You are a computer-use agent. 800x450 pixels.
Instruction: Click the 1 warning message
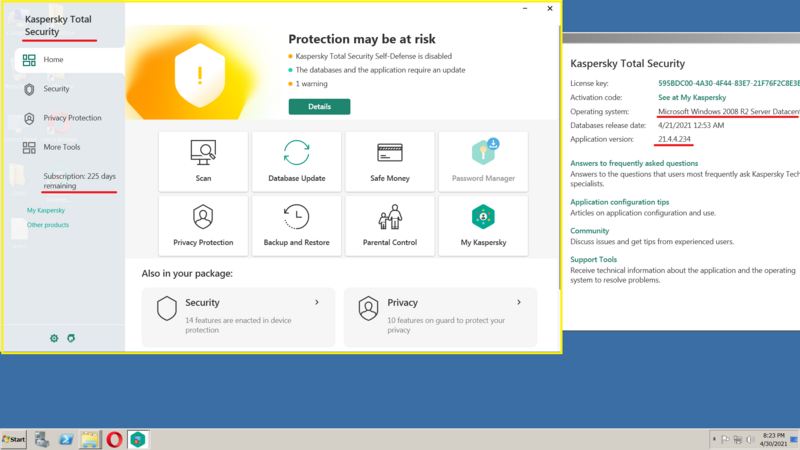(x=311, y=84)
